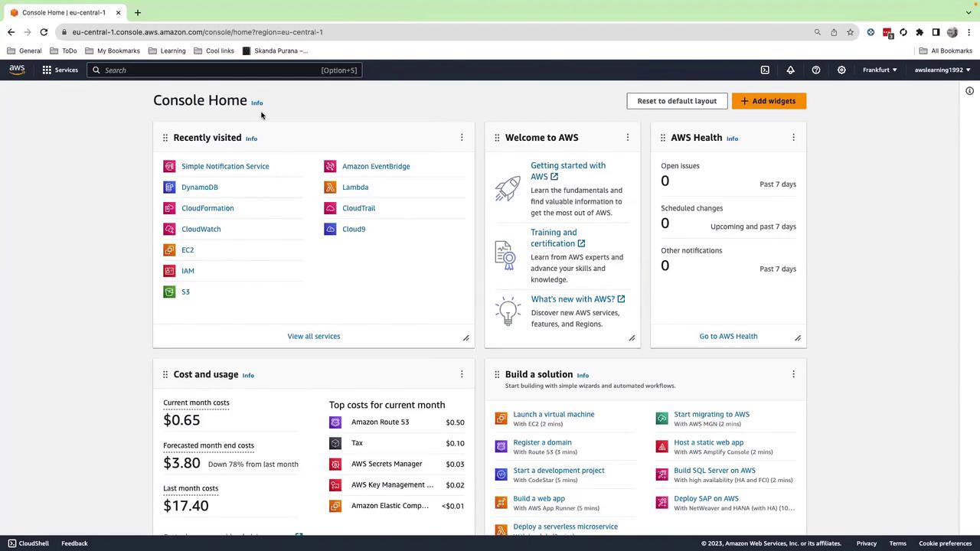The image size is (980, 551).
Task: Open the General bookmarks folder
Action: coord(24,51)
